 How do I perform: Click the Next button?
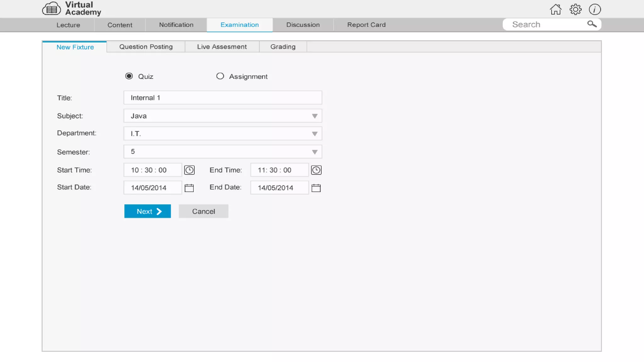click(147, 211)
